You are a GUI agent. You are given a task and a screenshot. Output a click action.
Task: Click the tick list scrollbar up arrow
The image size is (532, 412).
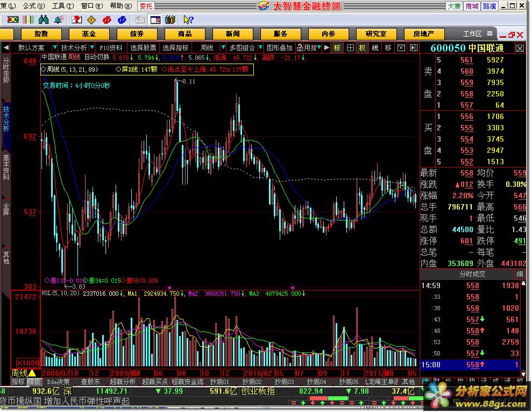(x=523, y=283)
